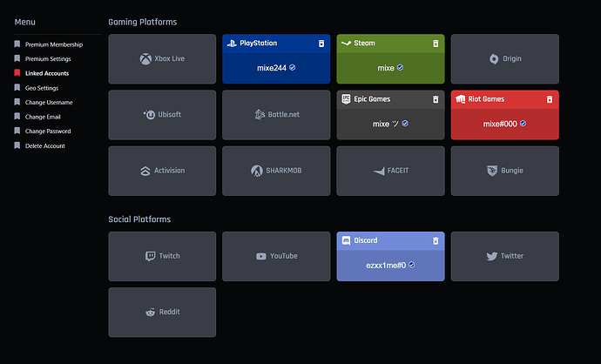This screenshot has height=364, width=601.
Task: Connect an Origin account
Action: point(505,59)
